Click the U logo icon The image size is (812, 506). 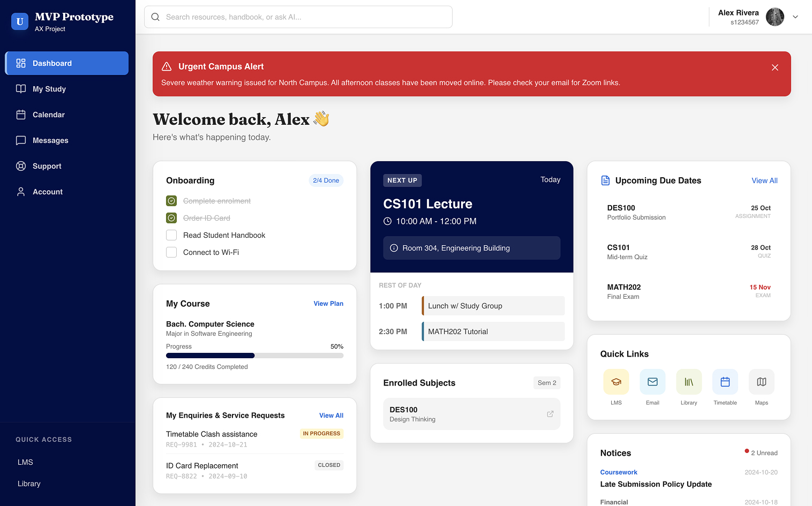pyautogui.click(x=20, y=21)
